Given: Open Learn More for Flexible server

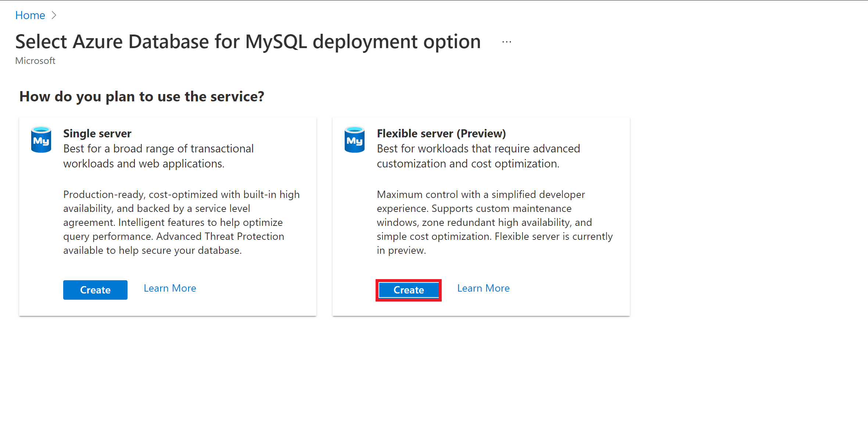Looking at the screenshot, I should pos(483,288).
